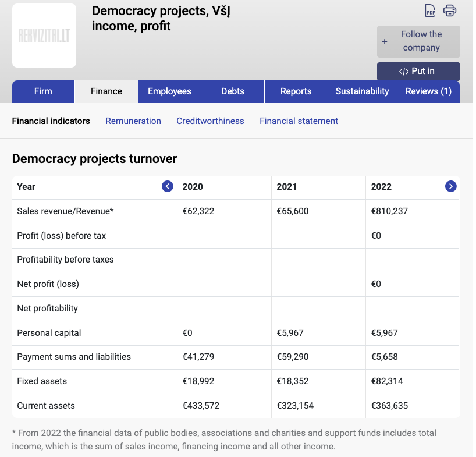
Task: Click Democracy projects turnover heading
Action: (94, 159)
